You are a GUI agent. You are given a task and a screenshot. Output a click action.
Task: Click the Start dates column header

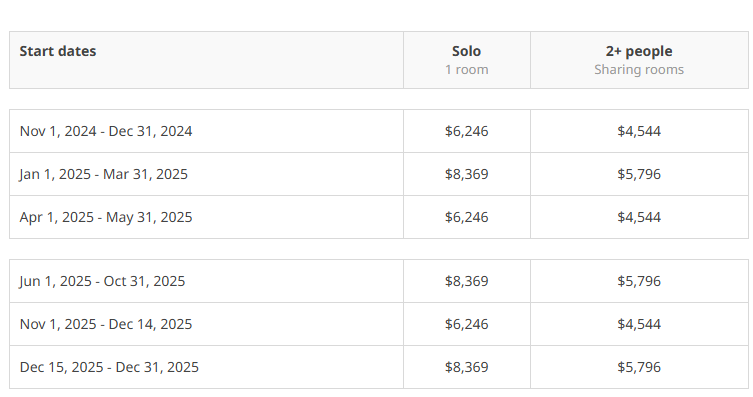[58, 51]
